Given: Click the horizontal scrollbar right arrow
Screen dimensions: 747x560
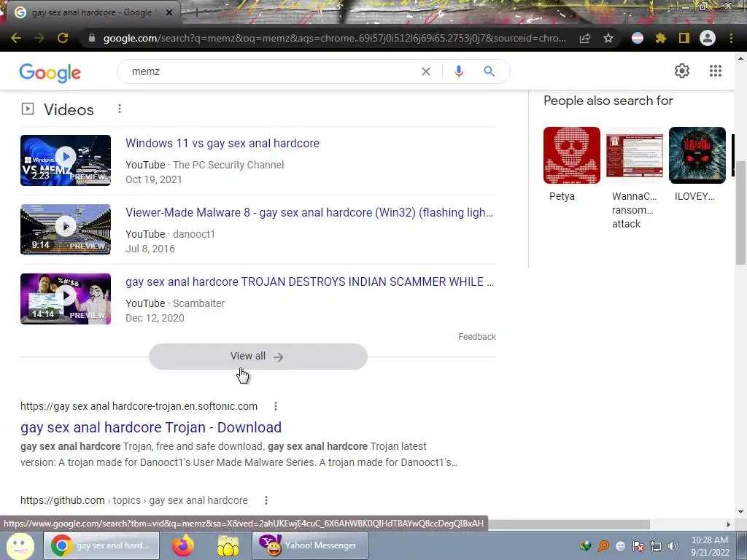Looking at the screenshot, I should (728, 524).
